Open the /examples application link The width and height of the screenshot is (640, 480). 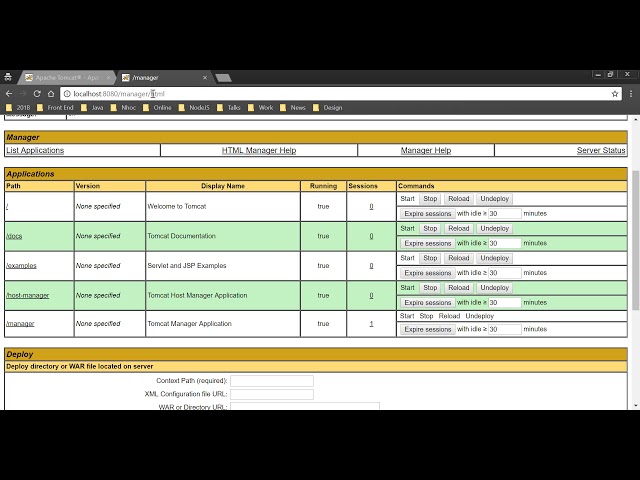(x=21, y=266)
